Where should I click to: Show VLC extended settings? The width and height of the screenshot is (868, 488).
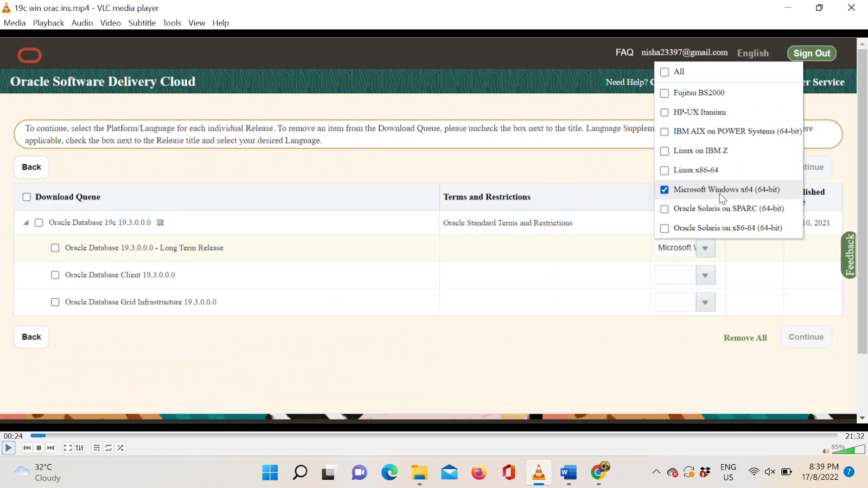[x=80, y=448]
